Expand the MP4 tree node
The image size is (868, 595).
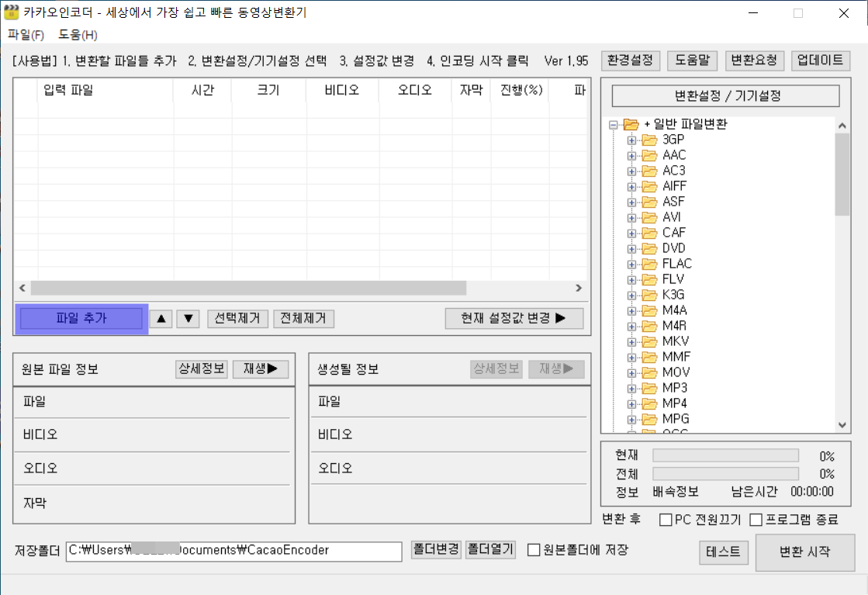pos(631,403)
